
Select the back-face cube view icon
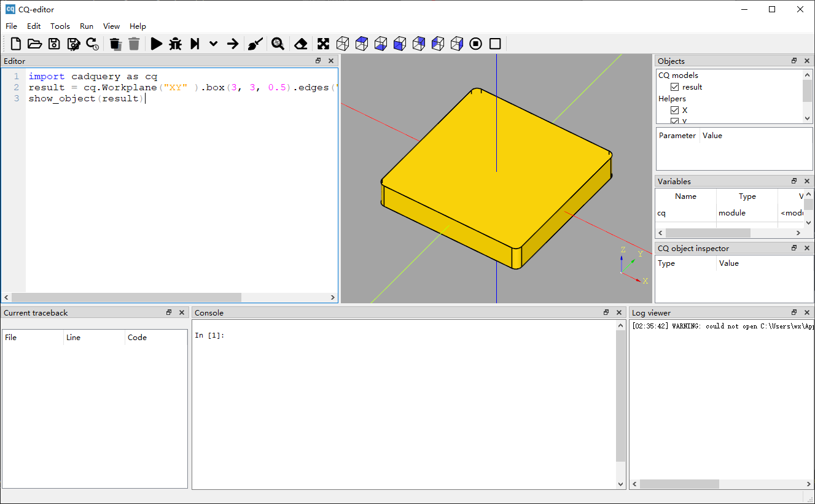click(x=419, y=44)
